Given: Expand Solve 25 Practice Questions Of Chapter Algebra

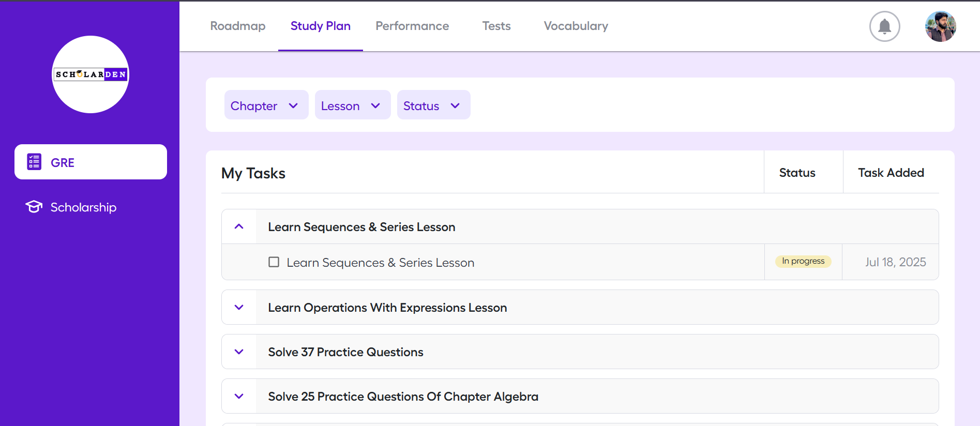Looking at the screenshot, I should 239,396.
